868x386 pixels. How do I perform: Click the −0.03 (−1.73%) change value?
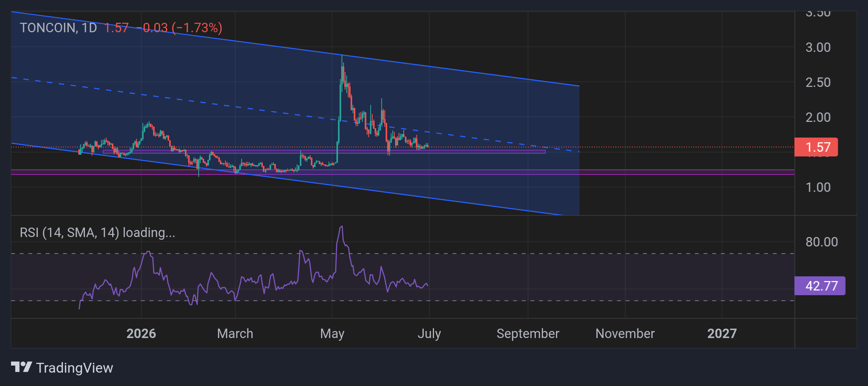179,28
